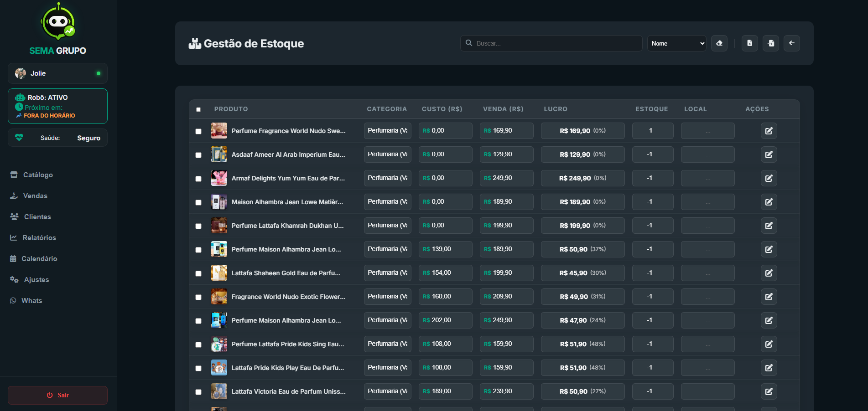
Task: Expand category dropdown for Lattafa Victoria Eau de Parfum
Action: click(x=388, y=391)
